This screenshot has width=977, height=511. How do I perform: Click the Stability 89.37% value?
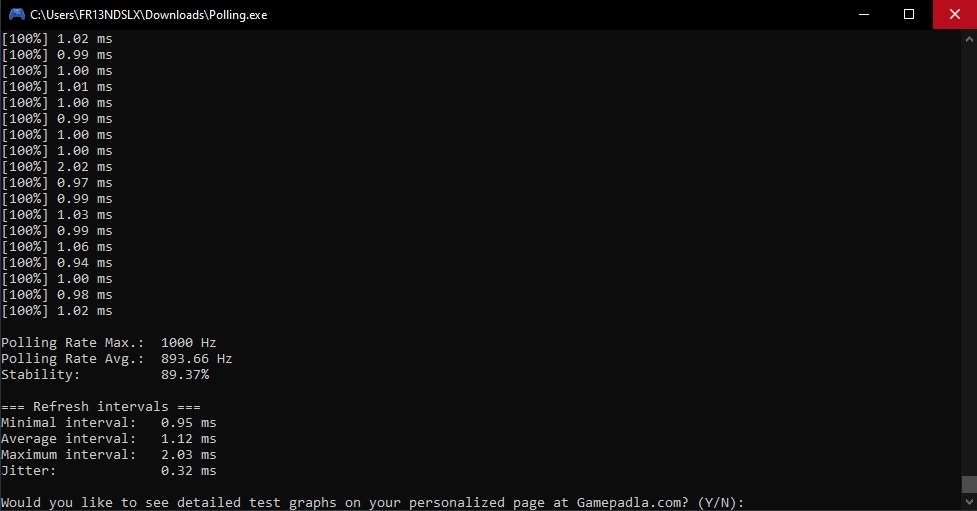tap(185, 375)
